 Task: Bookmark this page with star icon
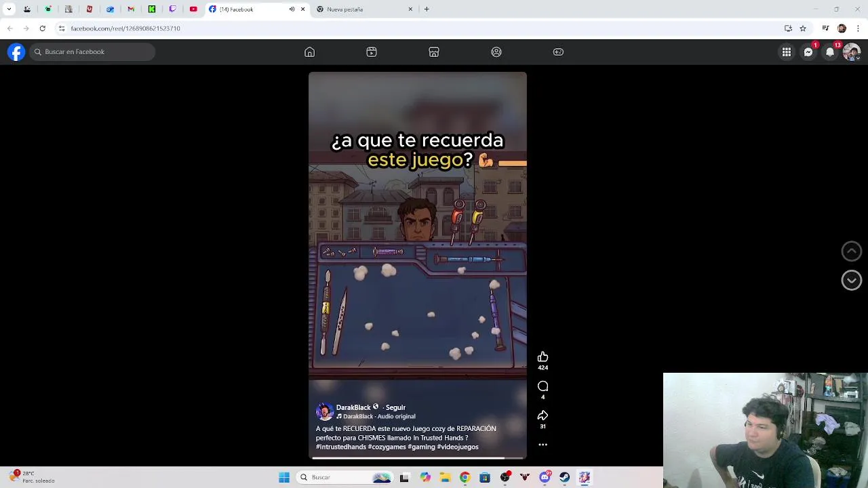pos(803,28)
